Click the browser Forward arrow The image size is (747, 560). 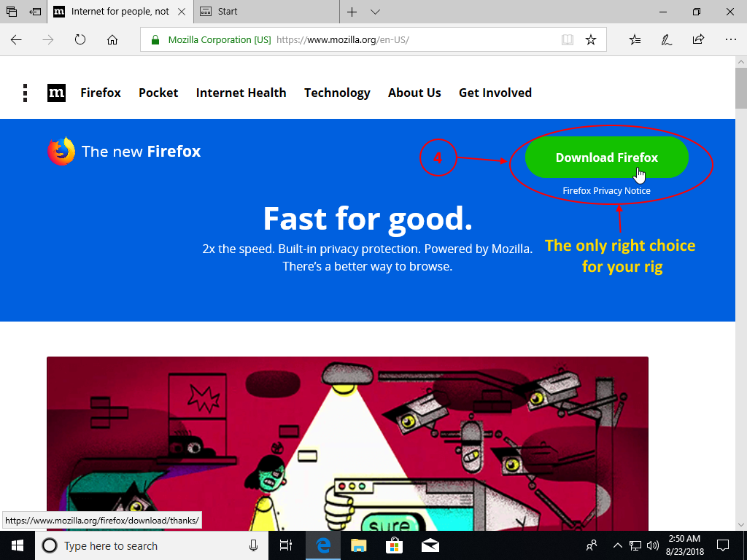click(x=48, y=39)
